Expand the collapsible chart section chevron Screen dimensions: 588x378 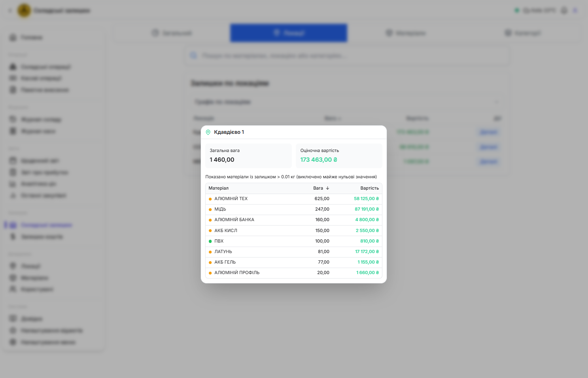click(x=497, y=102)
